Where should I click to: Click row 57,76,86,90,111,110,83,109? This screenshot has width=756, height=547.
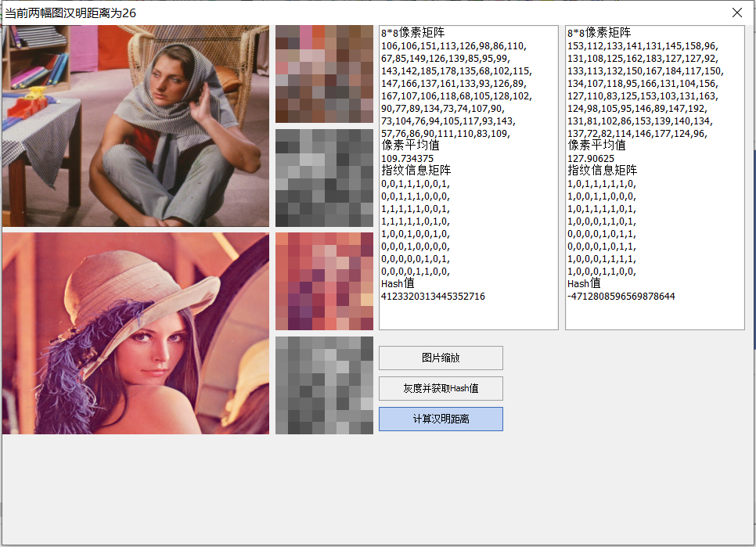(445, 134)
